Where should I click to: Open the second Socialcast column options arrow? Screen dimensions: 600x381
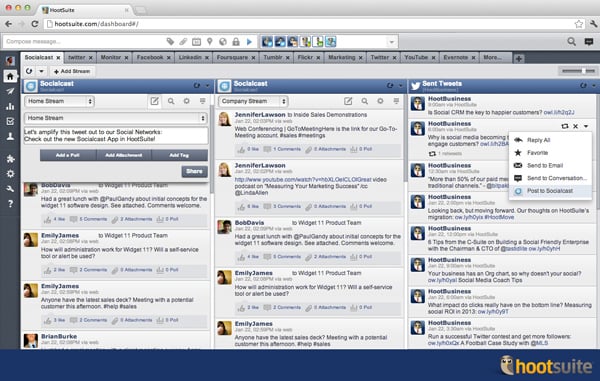(401, 86)
